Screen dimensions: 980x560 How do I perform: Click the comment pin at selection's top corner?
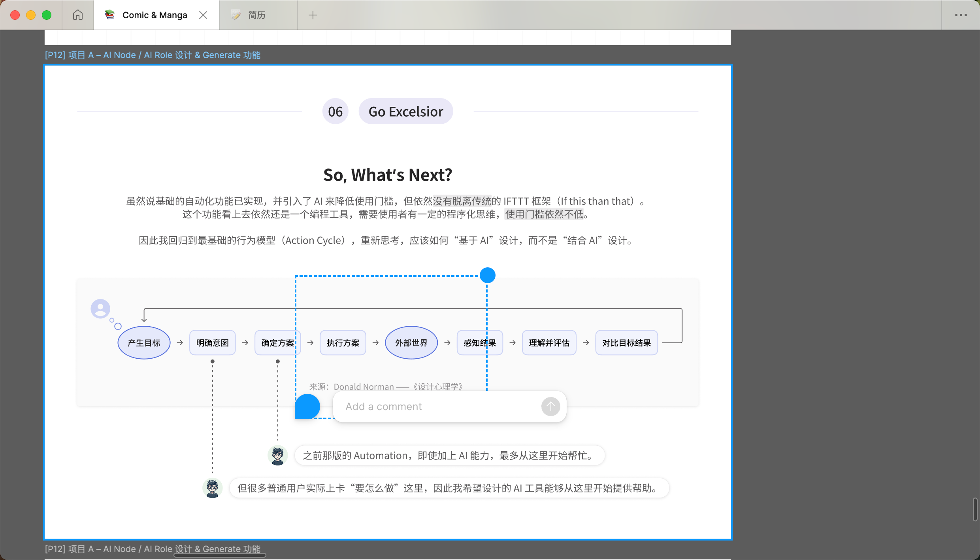tap(488, 275)
